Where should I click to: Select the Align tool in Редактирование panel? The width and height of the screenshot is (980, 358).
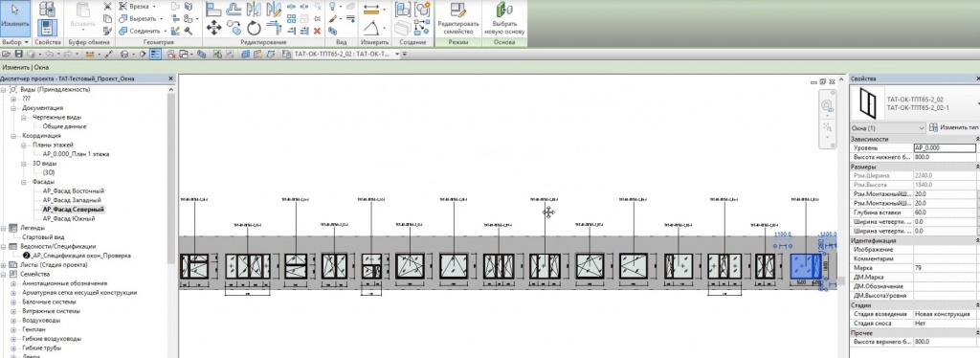tap(213, 9)
